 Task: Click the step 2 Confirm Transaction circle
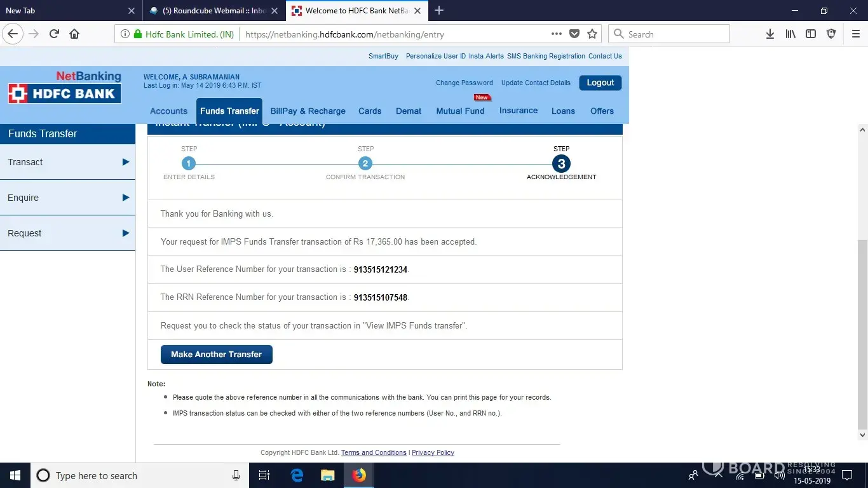point(365,163)
